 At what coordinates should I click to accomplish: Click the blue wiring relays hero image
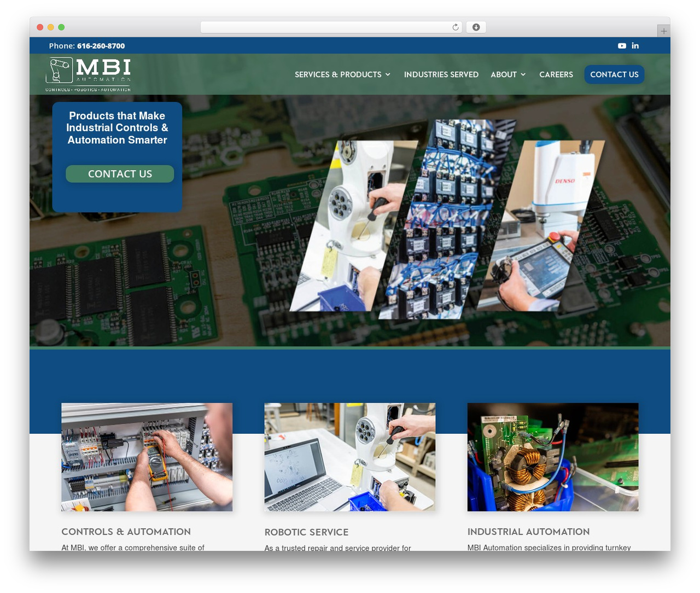tap(447, 219)
